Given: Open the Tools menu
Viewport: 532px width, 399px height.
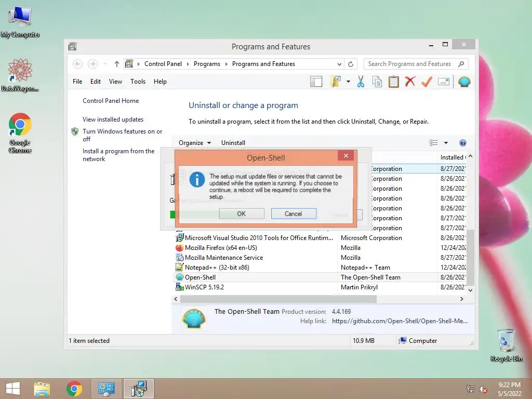Looking at the screenshot, I should (x=138, y=82).
